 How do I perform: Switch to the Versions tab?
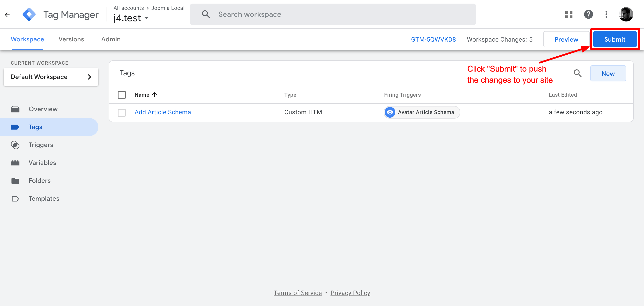pos(71,39)
